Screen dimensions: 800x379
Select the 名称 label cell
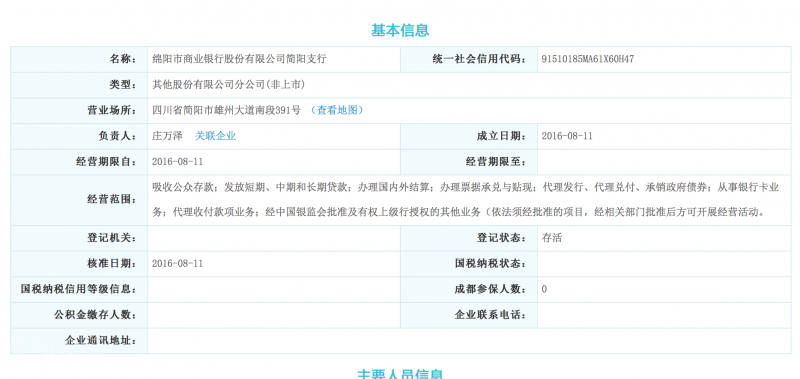point(79,59)
